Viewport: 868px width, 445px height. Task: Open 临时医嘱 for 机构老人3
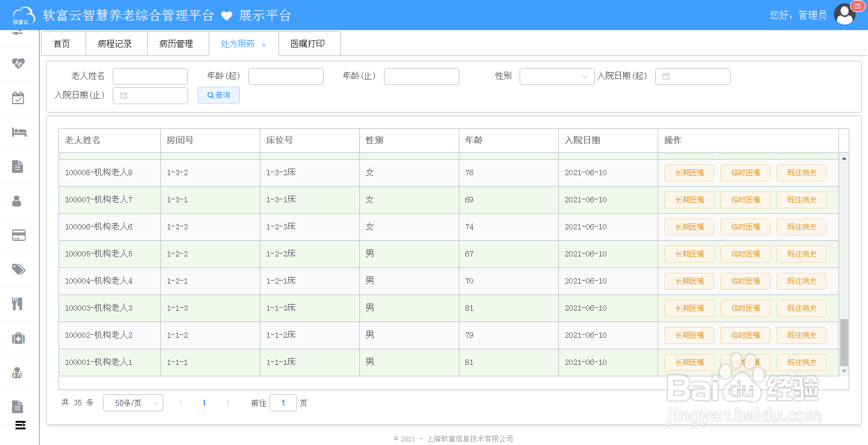pyautogui.click(x=745, y=308)
